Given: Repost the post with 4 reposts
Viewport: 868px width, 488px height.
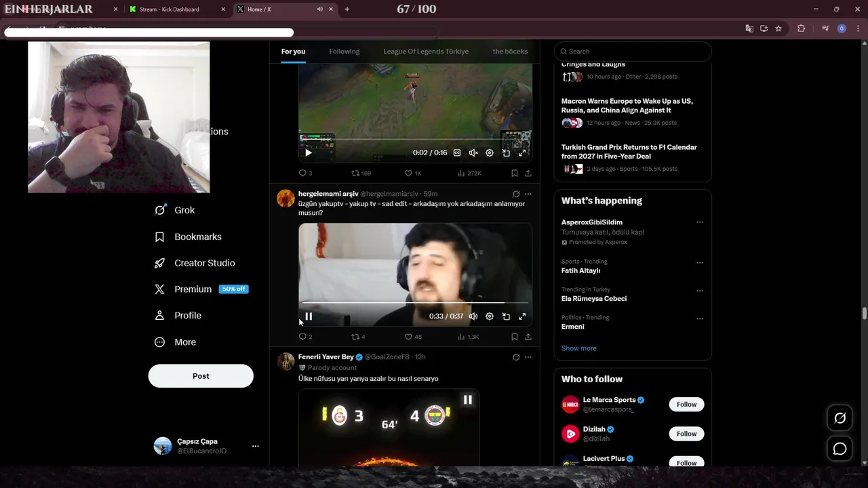Looking at the screenshot, I should (x=358, y=337).
